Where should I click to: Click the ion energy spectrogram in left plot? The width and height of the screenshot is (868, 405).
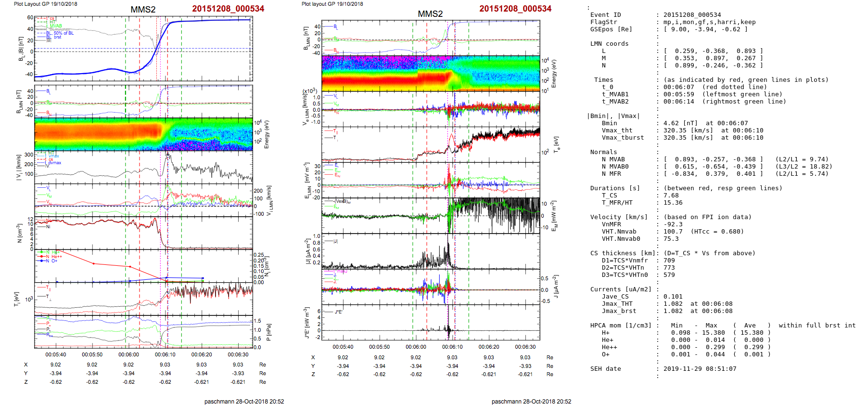point(143,134)
